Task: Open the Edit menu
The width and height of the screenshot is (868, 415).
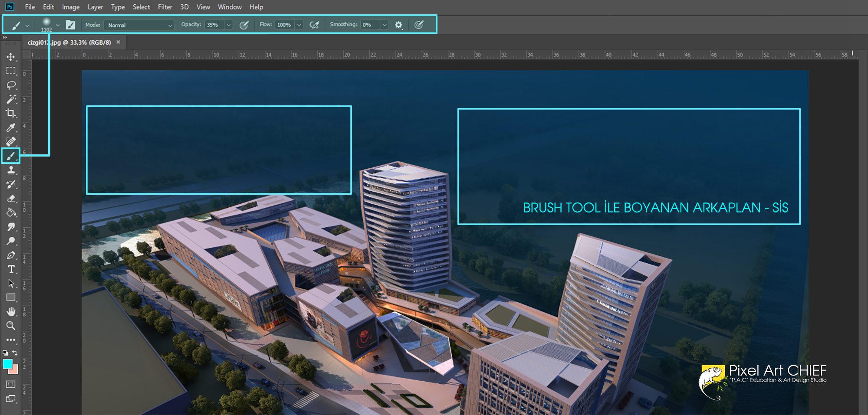Action: 49,7
